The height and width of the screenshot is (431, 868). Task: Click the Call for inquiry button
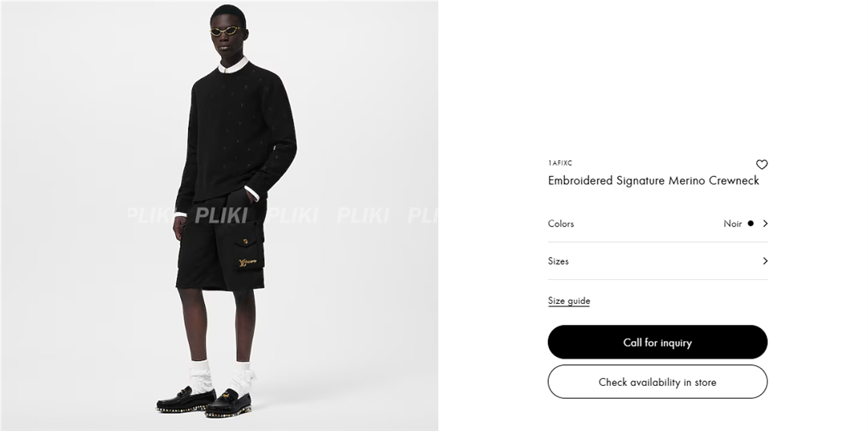[657, 343]
